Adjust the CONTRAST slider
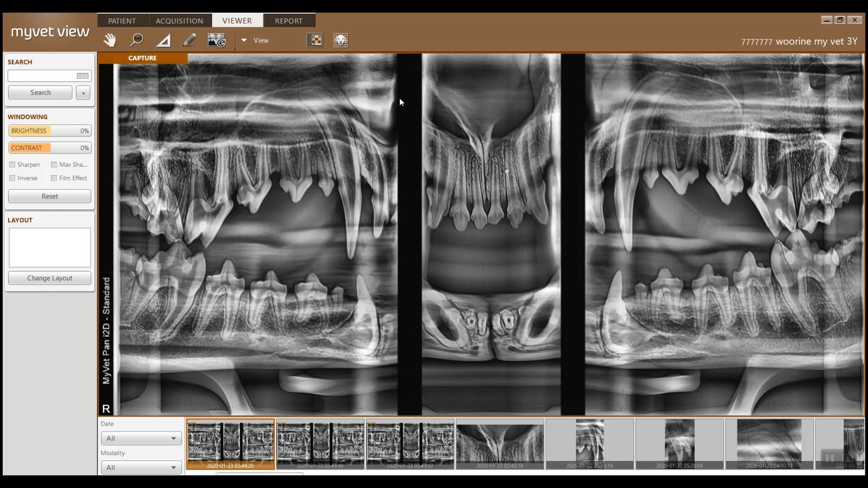This screenshot has height=488, width=868. (x=50, y=148)
